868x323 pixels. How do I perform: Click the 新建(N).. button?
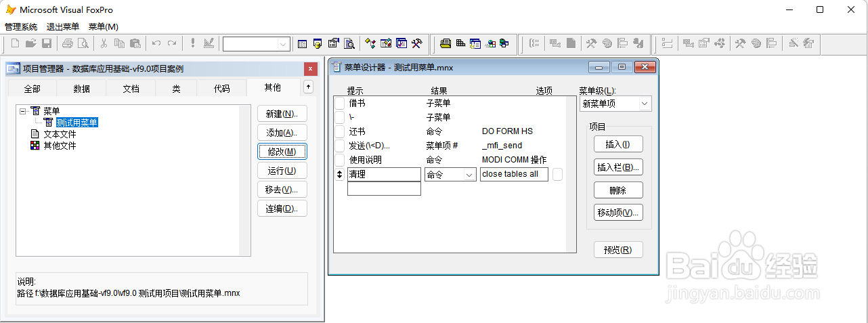[282, 114]
